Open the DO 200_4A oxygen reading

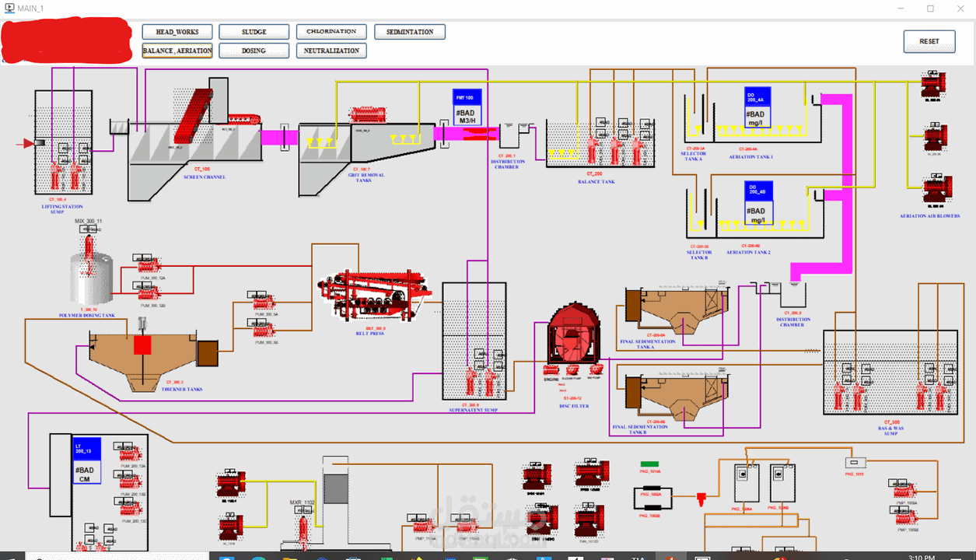pyautogui.click(x=757, y=107)
